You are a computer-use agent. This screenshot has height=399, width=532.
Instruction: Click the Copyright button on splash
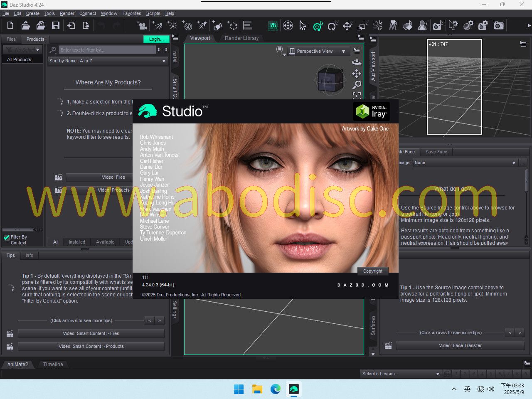pos(373,271)
